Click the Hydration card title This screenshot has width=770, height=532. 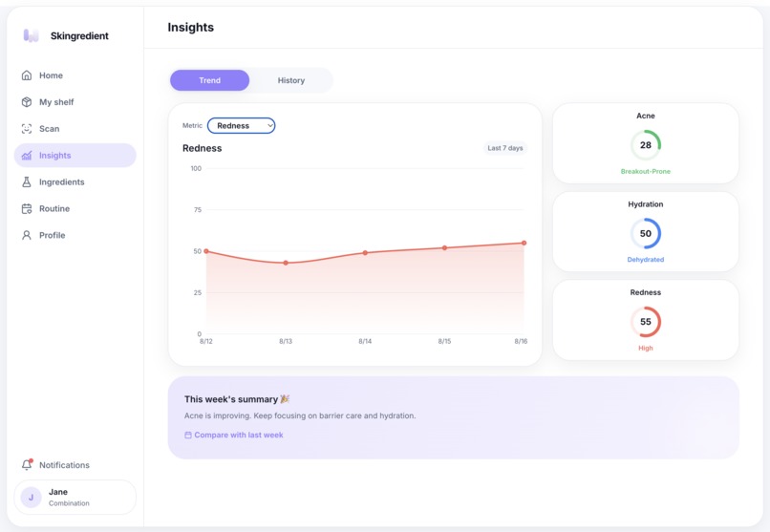point(645,204)
